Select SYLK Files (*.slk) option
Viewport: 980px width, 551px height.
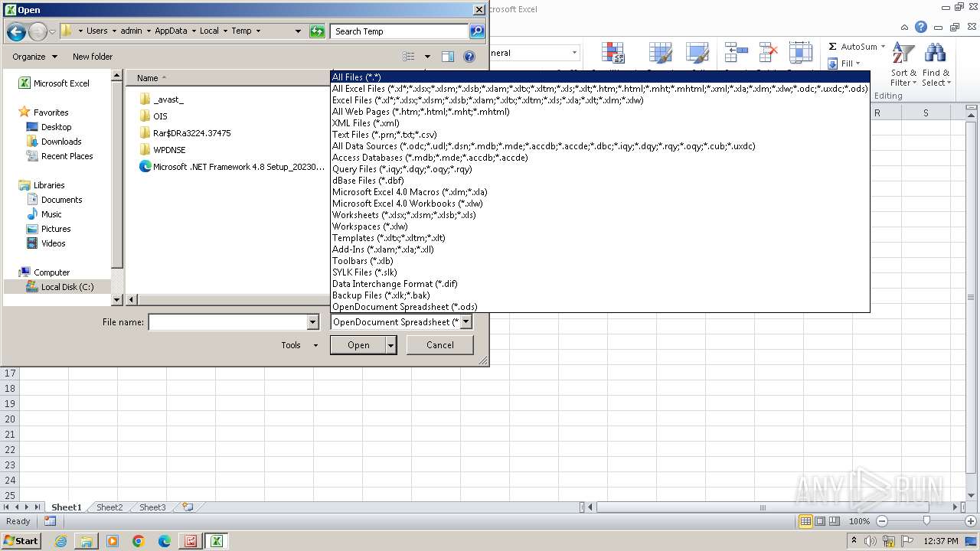click(x=600, y=272)
